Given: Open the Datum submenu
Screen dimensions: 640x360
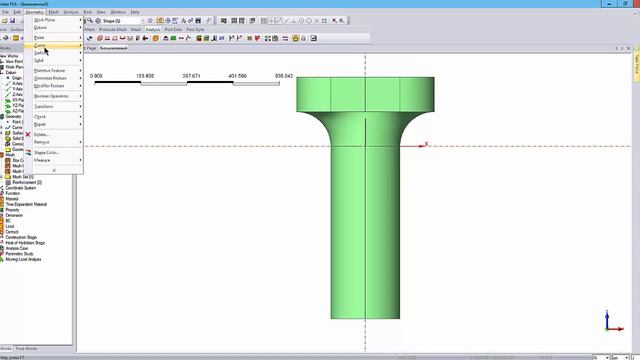Looking at the screenshot, I should pos(54,27).
